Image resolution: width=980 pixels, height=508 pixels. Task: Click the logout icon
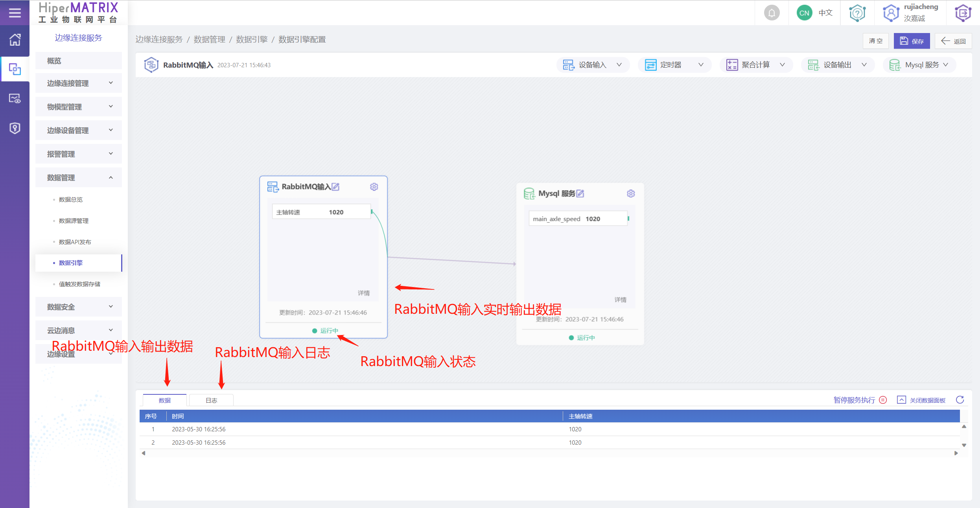[963, 13]
